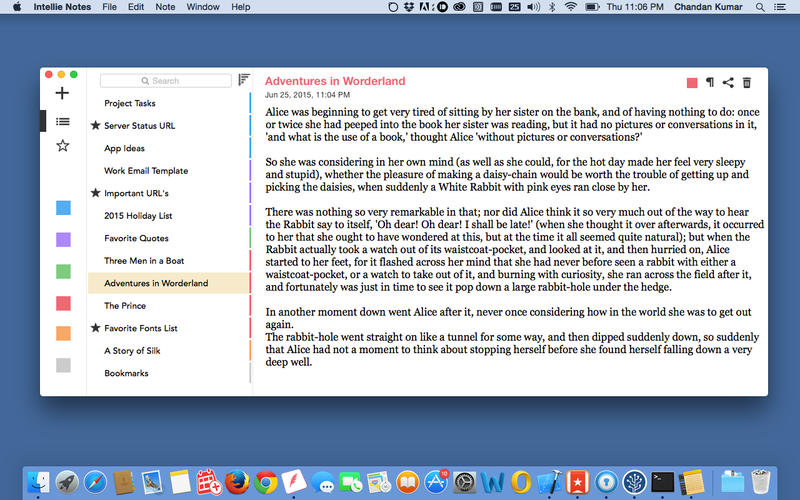Open the battery status menu
The width and height of the screenshot is (800, 500).
pos(592,7)
